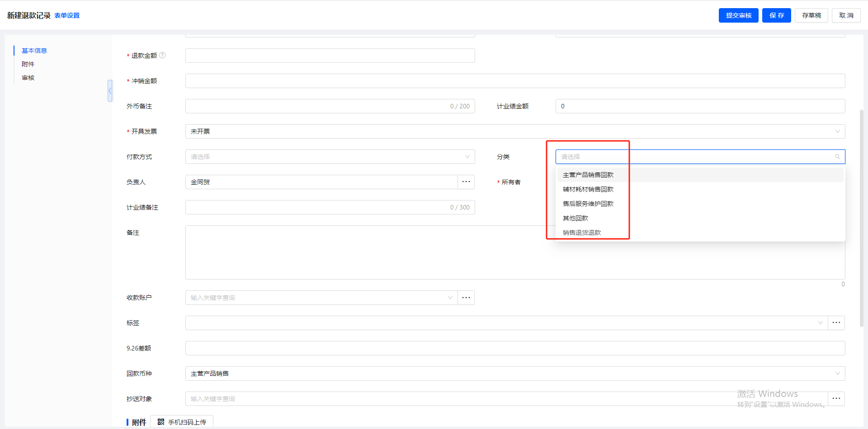Expand the 回款币种 dropdown

pos(837,373)
